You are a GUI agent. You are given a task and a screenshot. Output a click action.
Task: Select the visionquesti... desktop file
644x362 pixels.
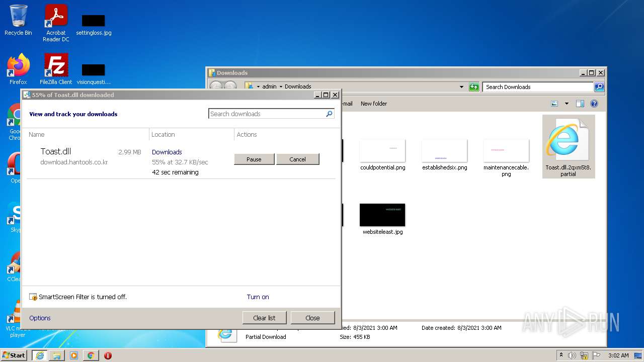(x=94, y=74)
